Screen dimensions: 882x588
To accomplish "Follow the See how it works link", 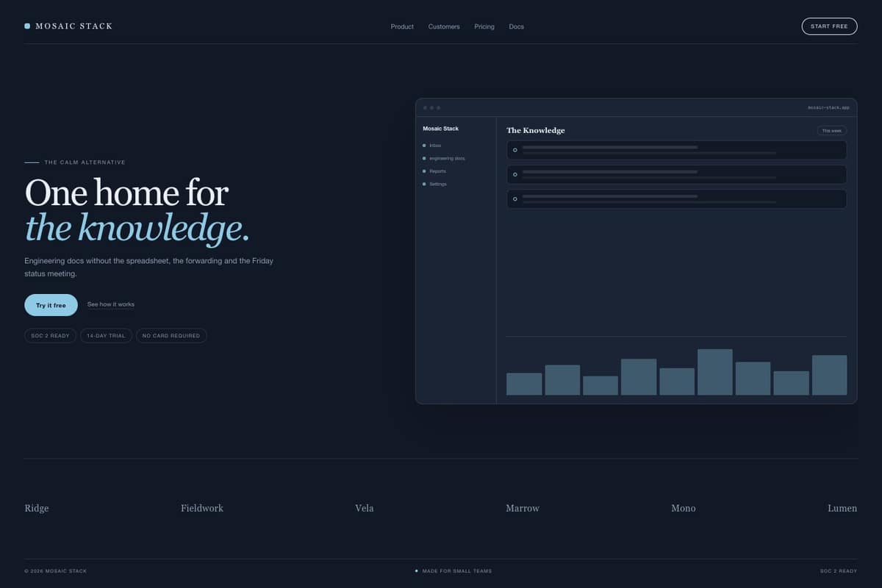I will (111, 304).
